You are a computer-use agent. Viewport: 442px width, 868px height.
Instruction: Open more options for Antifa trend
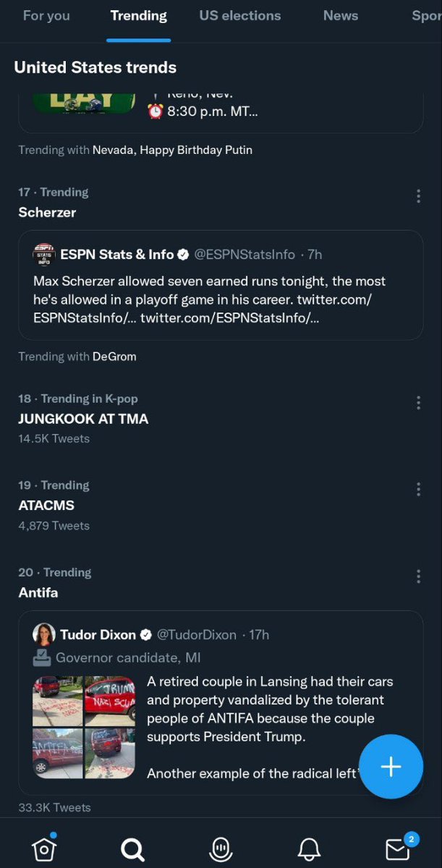(418, 576)
